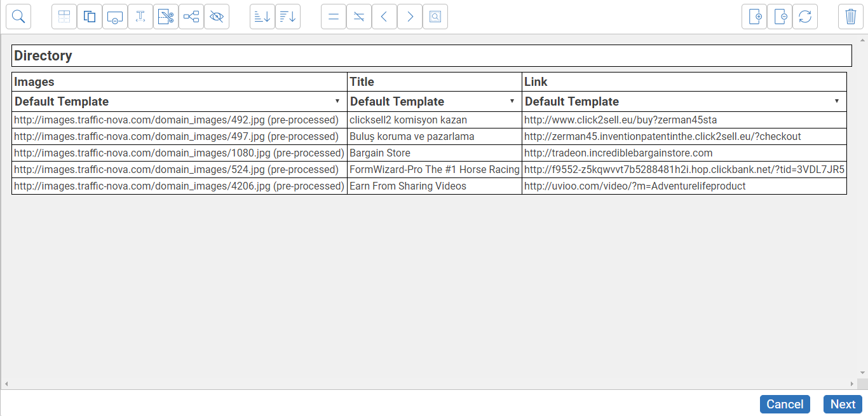
Task: Click the page with minus icon
Action: (780, 17)
